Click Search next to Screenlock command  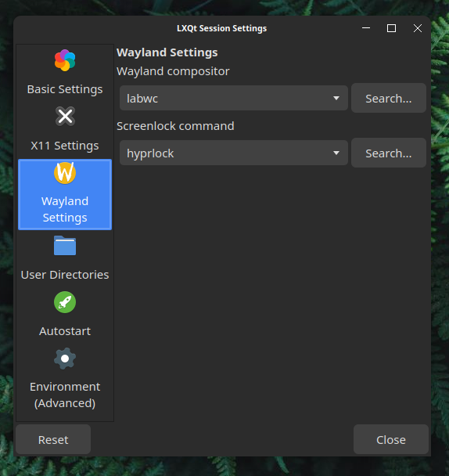pyautogui.click(x=389, y=153)
